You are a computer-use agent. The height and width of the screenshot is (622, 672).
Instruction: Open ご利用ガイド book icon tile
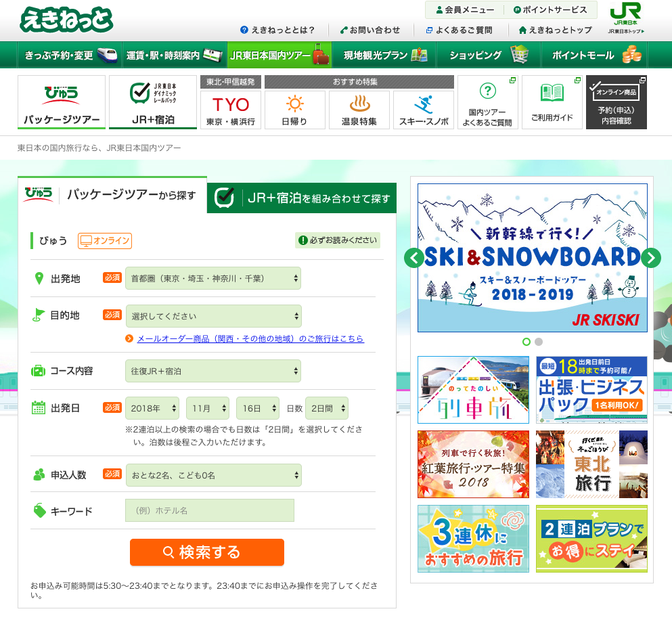552,102
